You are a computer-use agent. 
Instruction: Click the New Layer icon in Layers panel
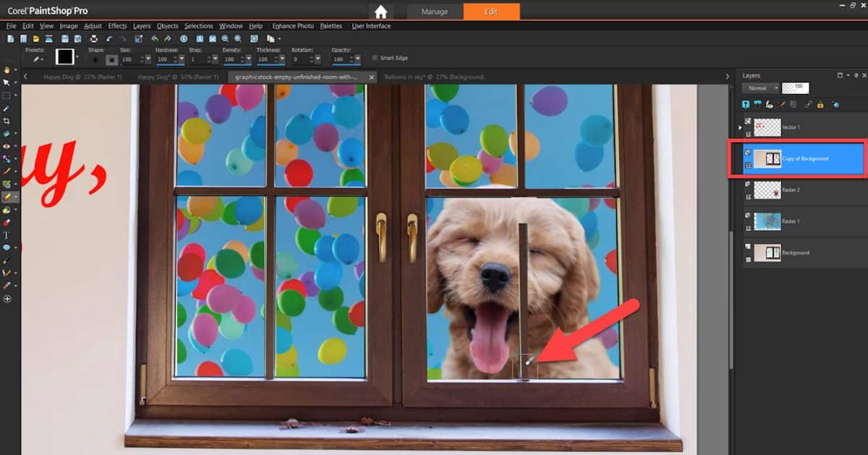[x=746, y=106]
